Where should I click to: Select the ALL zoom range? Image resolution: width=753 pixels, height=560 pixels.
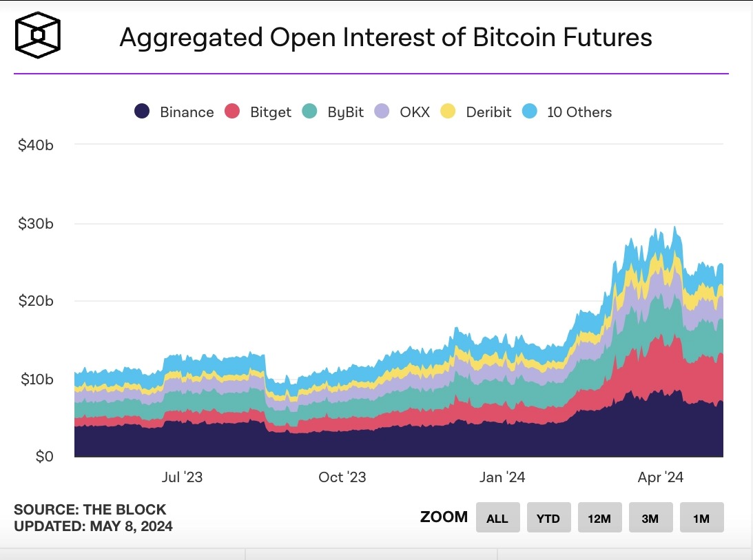coord(497,518)
